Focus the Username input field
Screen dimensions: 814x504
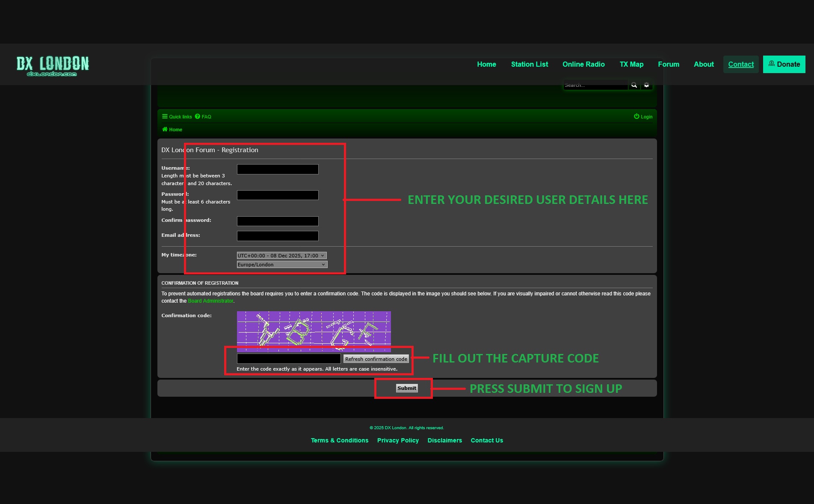278,169
